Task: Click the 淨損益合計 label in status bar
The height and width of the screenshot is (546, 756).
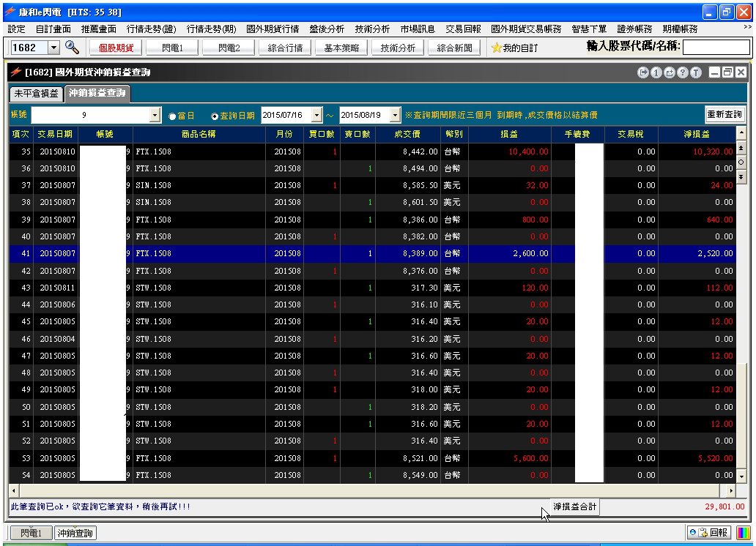Action: pyautogui.click(x=575, y=506)
